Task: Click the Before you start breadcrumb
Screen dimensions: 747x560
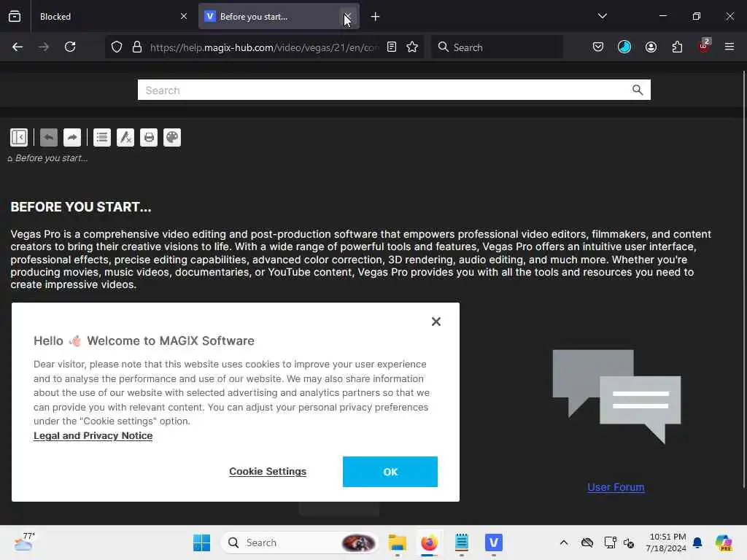Action: [51, 158]
